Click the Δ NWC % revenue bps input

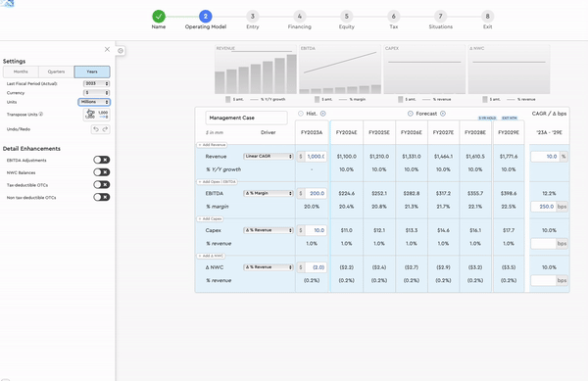coord(543,280)
